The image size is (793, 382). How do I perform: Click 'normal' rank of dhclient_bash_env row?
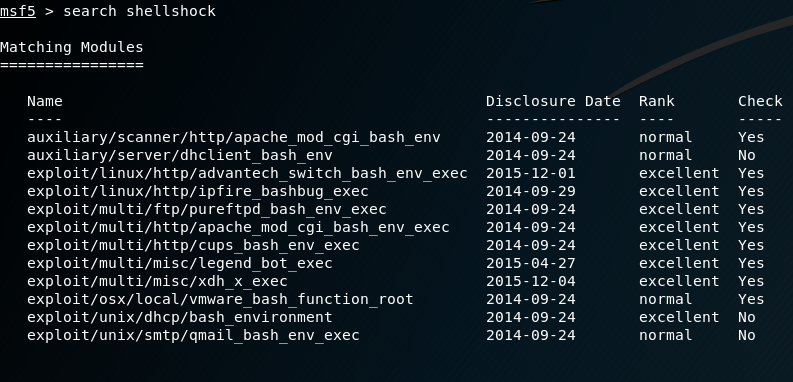(666, 155)
